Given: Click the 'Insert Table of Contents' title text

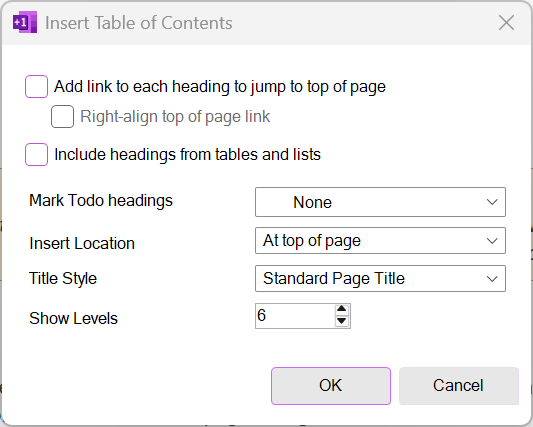Looking at the screenshot, I should coord(139,23).
